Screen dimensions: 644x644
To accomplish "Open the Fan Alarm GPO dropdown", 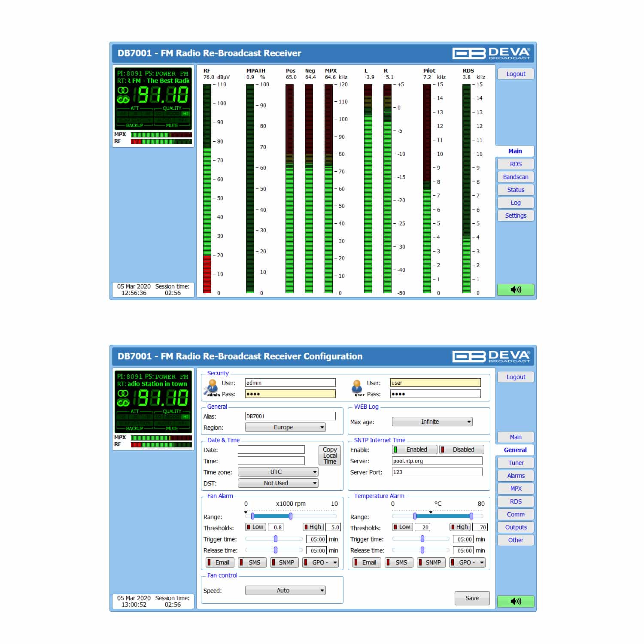I will pos(320,562).
